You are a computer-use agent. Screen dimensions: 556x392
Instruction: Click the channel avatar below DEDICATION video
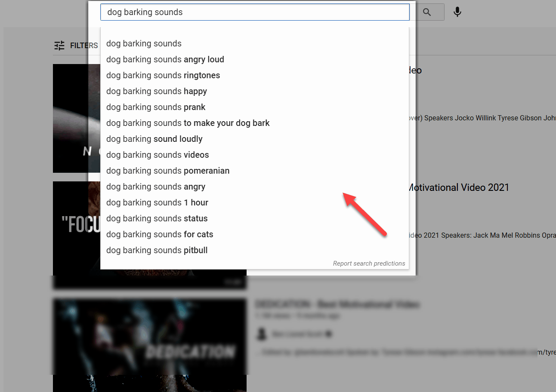pyautogui.click(x=262, y=334)
